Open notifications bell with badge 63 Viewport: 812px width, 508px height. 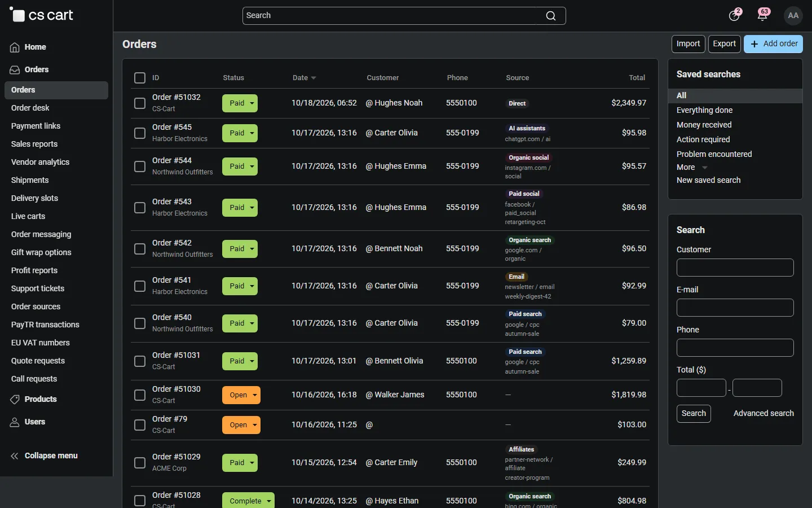tap(762, 15)
